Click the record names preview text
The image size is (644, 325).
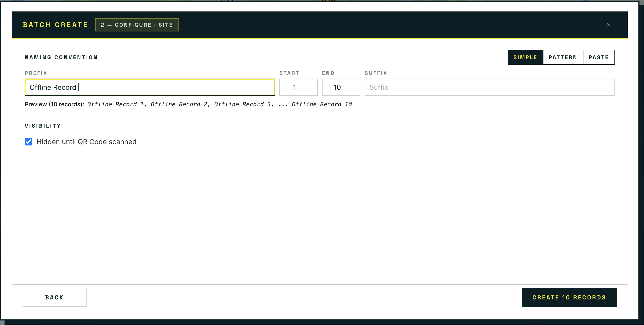click(219, 104)
